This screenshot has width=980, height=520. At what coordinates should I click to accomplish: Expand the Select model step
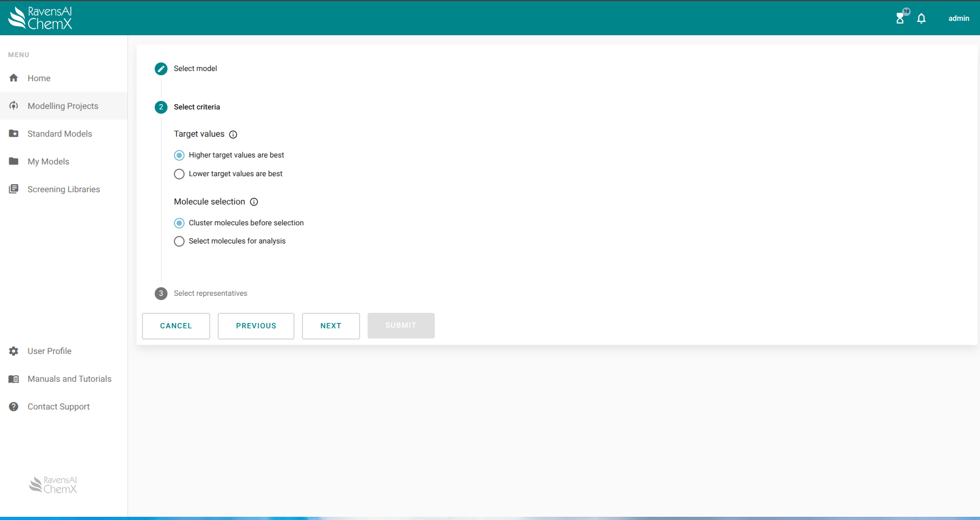click(x=195, y=69)
